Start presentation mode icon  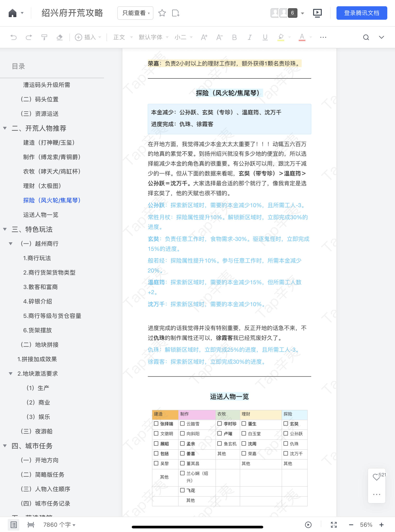pyautogui.click(x=317, y=13)
